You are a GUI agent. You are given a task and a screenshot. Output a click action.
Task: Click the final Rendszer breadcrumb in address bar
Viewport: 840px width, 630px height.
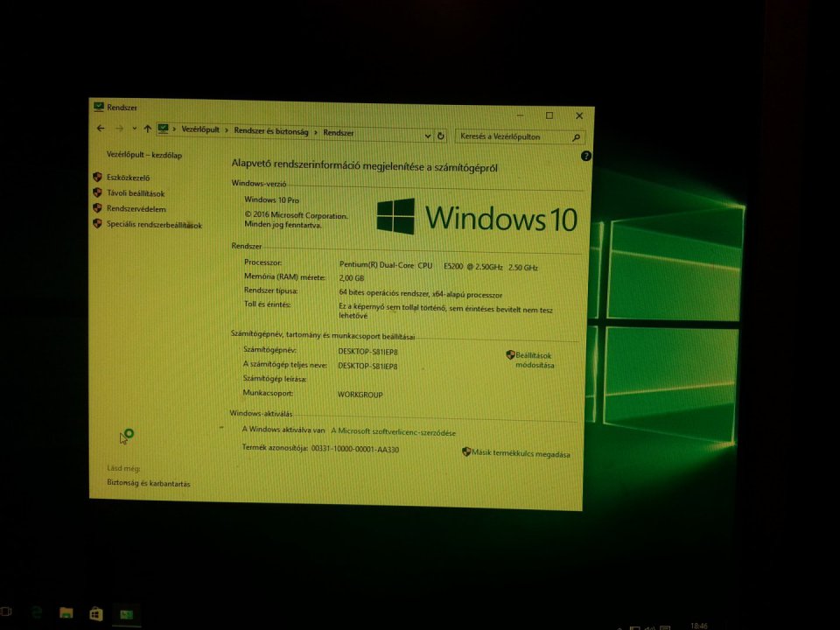[x=338, y=133]
